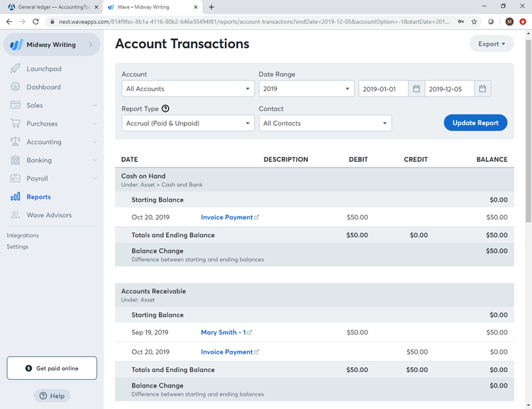
Task: Switch to General ledger AccountingTools tab
Action: pyautogui.click(x=51, y=7)
